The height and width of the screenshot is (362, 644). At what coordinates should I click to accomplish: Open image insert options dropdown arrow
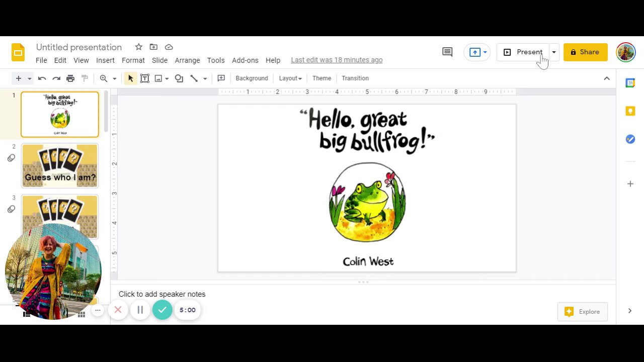[167, 78]
